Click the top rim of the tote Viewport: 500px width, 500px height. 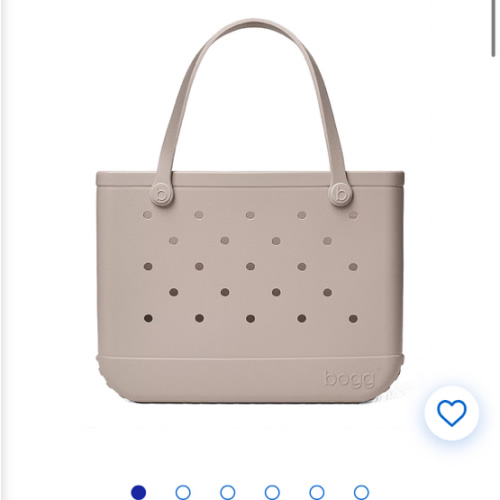(250, 179)
